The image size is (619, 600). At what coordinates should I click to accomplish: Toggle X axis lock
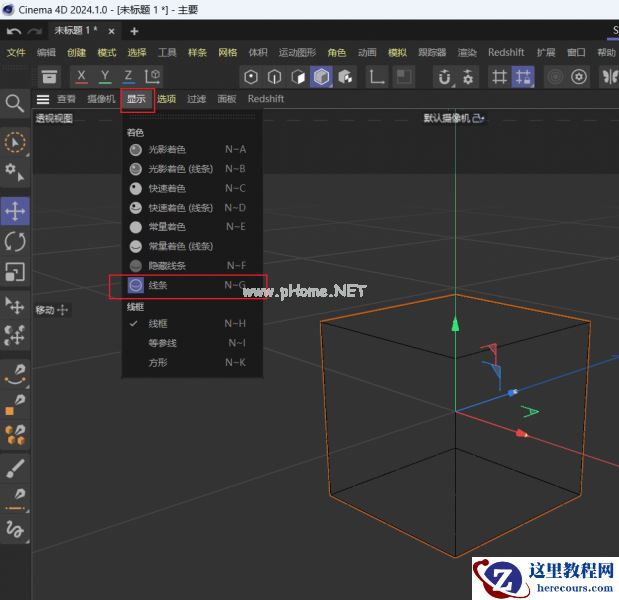point(81,76)
